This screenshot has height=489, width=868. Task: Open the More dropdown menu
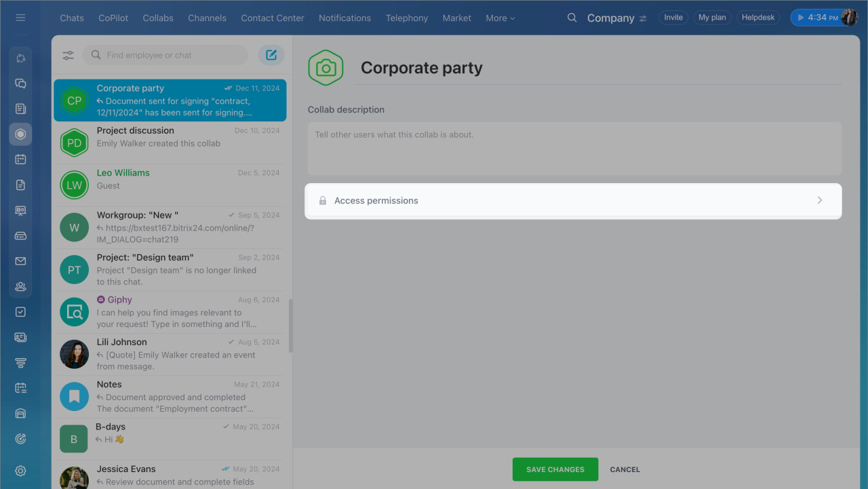pos(500,18)
